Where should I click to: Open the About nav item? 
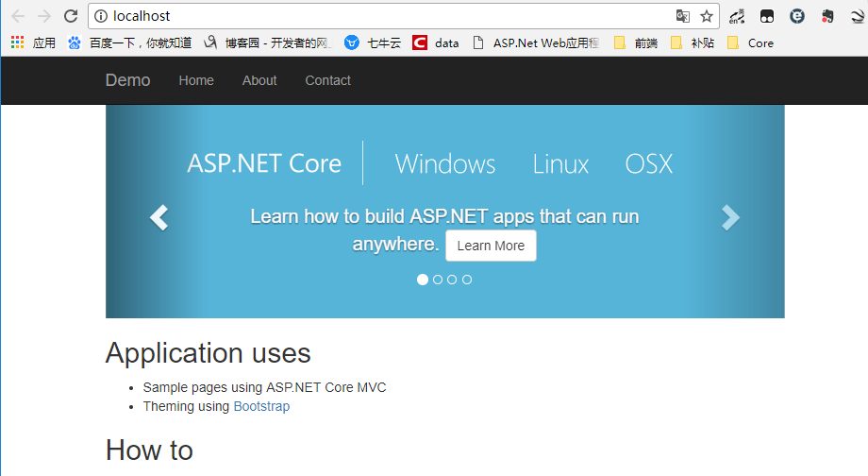pos(259,80)
